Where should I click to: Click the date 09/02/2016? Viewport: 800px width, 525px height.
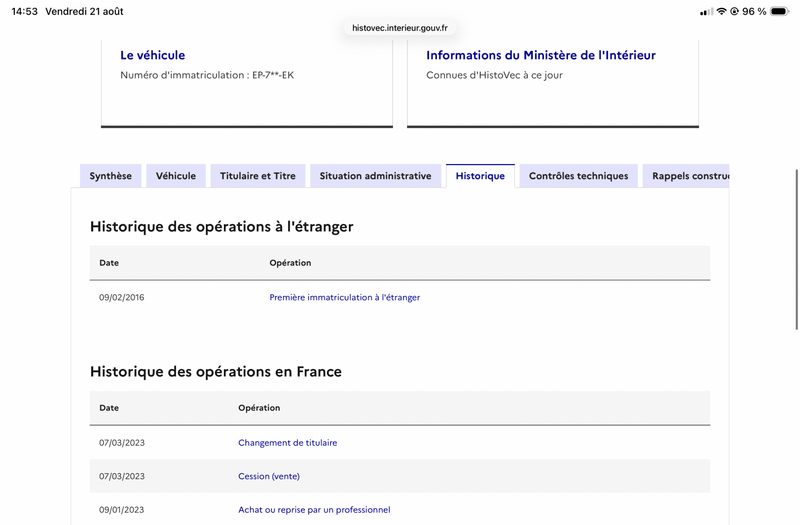click(121, 297)
